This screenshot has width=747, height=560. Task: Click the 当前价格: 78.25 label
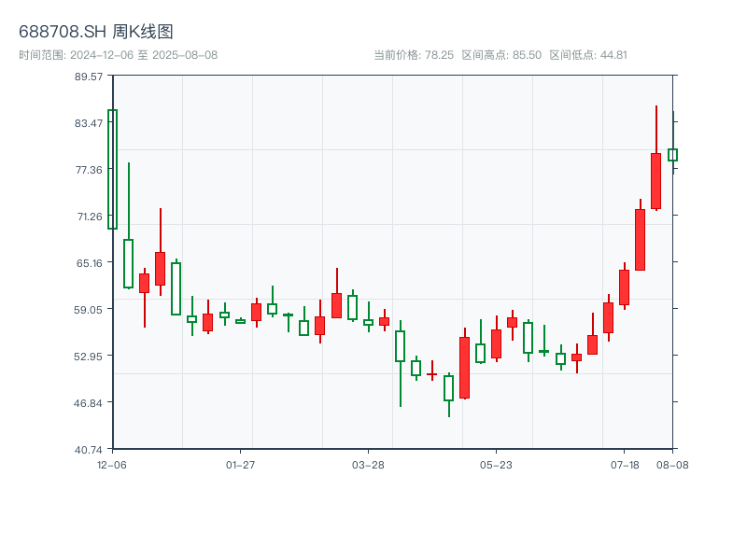(414, 55)
